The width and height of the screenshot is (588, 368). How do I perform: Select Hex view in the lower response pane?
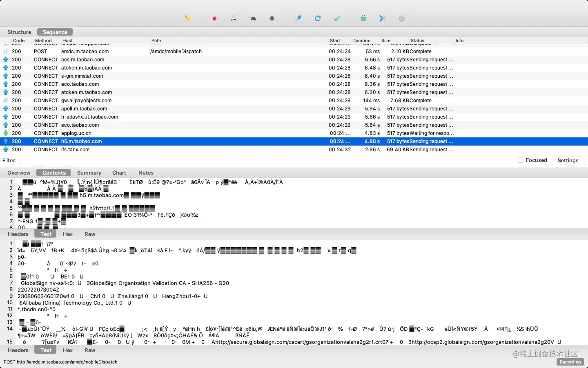click(68, 350)
